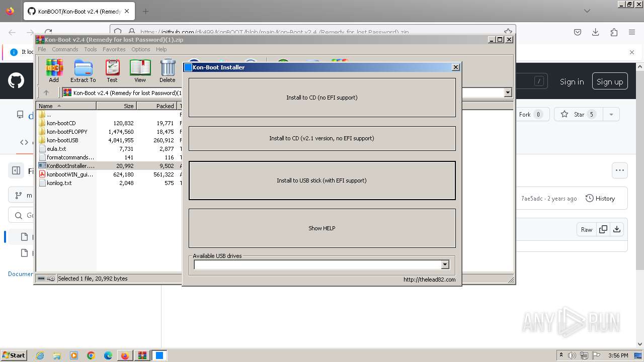Image resolution: width=644 pixels, height=362 pixels.
Task: Click Fork button on GitHub repo
Action: (530, 115)
